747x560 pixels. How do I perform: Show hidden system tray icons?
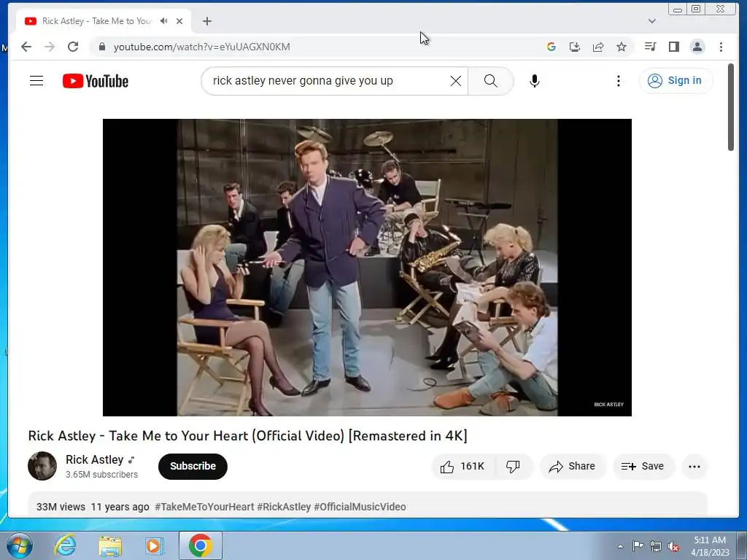tap(620, 546)
